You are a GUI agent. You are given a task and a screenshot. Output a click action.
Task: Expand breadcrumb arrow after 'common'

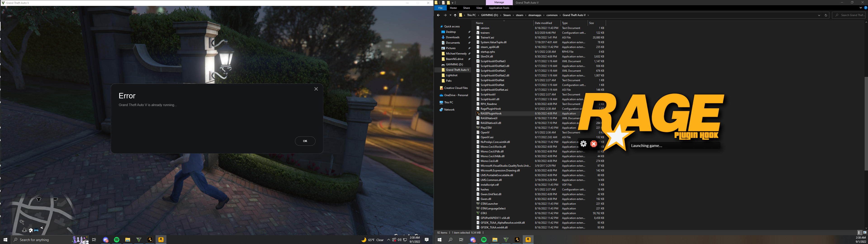click(x=560, y=15)
